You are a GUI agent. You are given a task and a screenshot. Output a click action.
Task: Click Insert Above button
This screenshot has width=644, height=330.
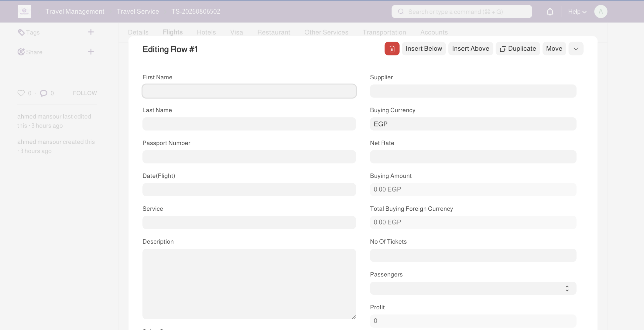pos(470,49)
